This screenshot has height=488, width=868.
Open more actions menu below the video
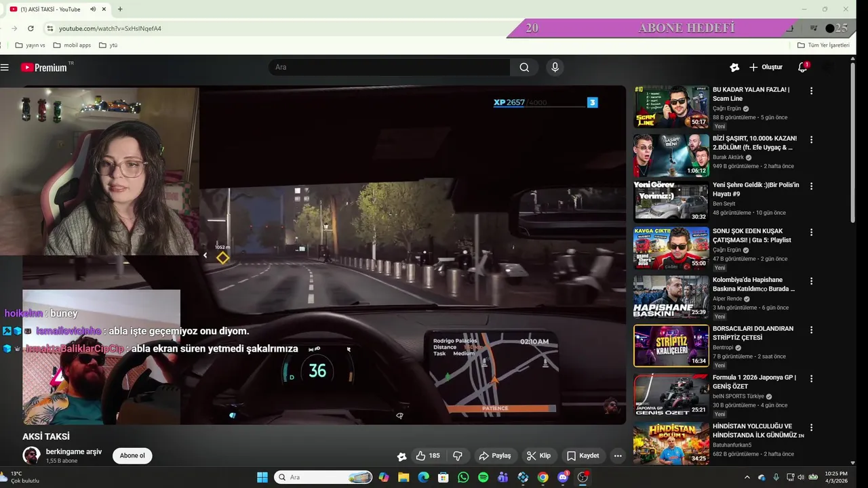(618, 456)
